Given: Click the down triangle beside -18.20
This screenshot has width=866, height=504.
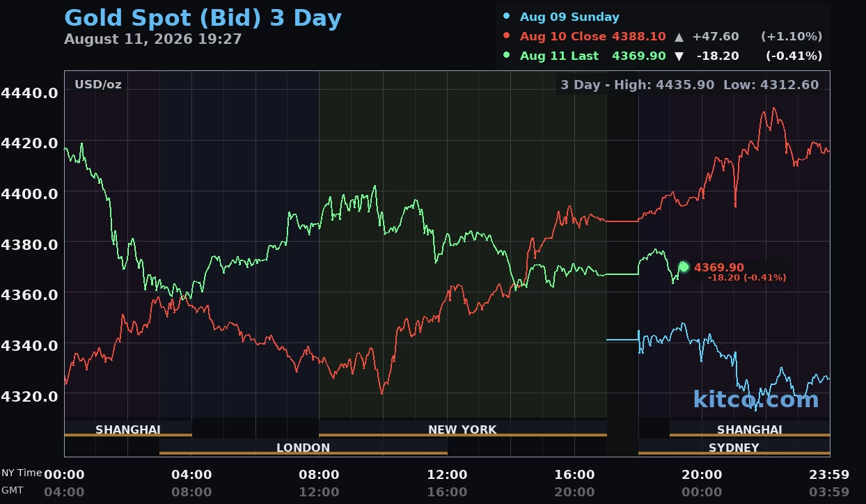Looking at the screenshot, I should coord(679,56).
